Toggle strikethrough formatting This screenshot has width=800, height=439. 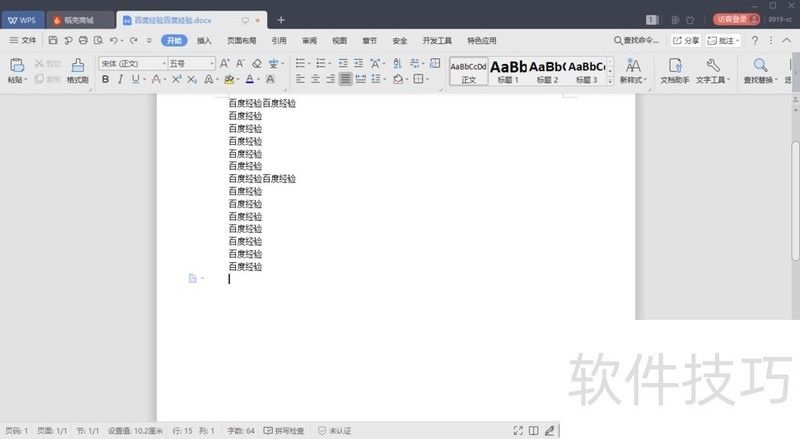pyautogui.click(x=156, y=79)
